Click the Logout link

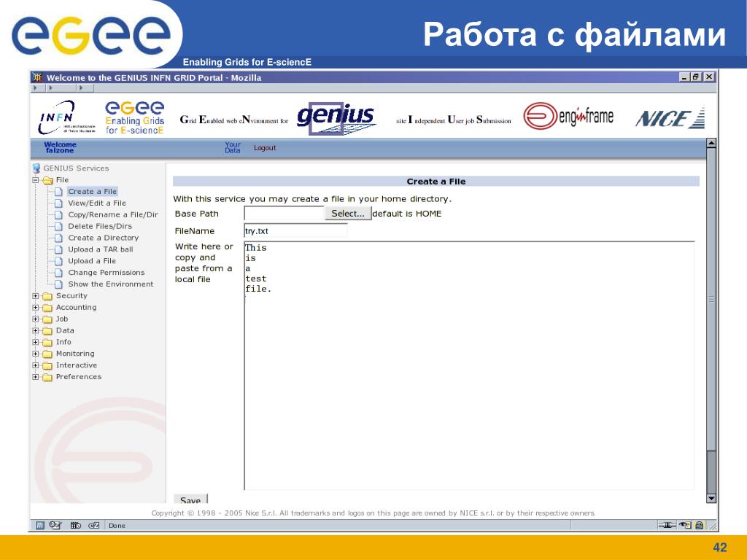[265, 147]
